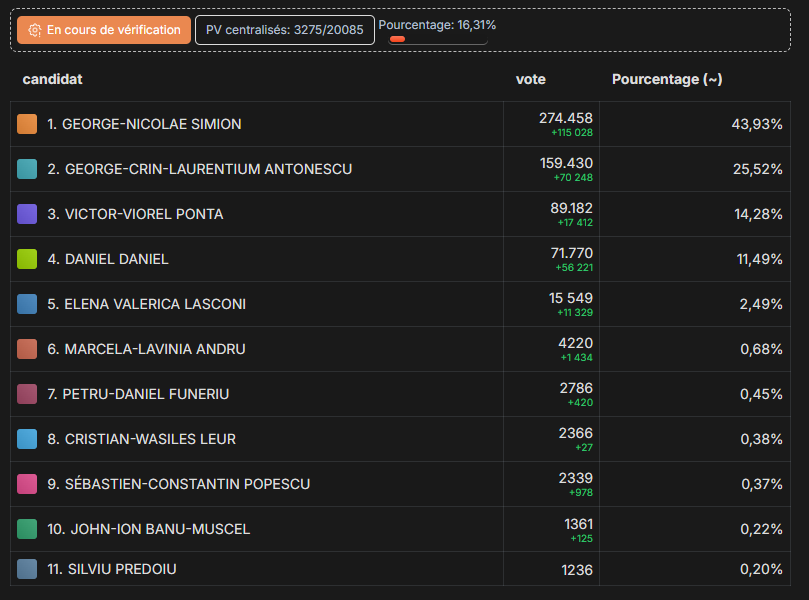
Task: Click vote count 15 549
Action: click(x=571, y=298)
